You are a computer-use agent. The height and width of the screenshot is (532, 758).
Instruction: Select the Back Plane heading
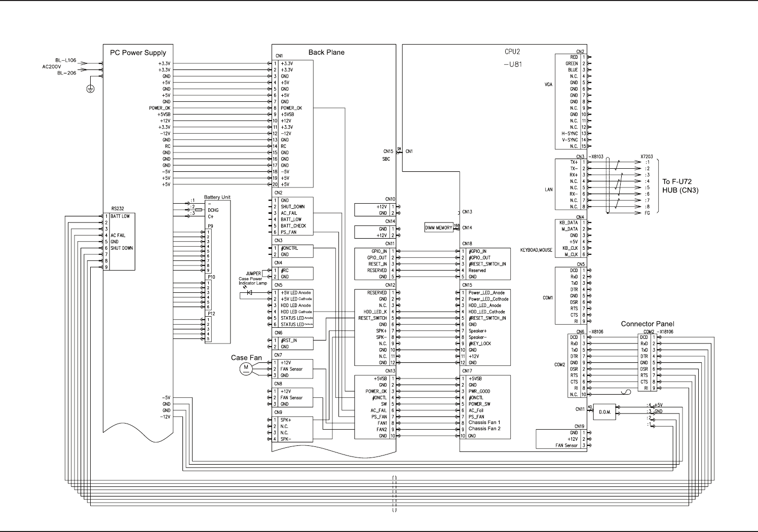pos(326,52)
